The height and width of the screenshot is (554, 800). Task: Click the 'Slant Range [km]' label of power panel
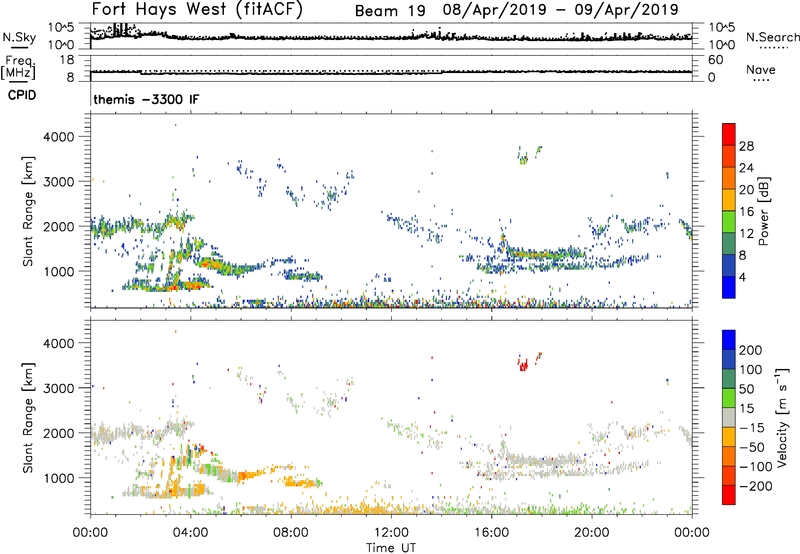pos(28,211)
